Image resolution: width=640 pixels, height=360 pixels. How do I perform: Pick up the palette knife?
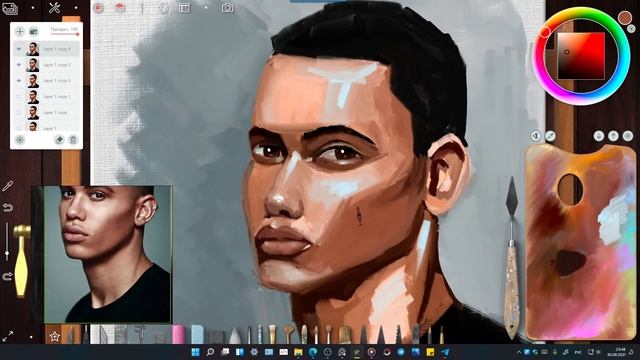[511, 257]
